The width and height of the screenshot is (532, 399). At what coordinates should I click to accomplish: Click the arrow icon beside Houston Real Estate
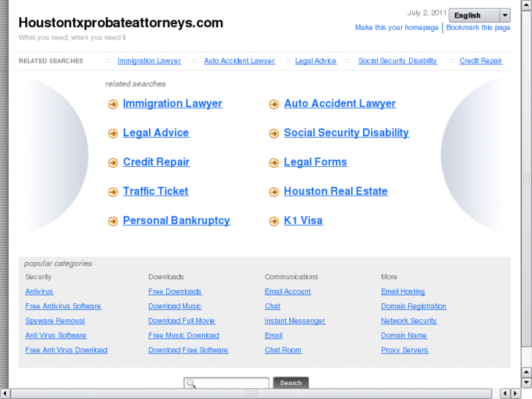(x=274, y=193)
